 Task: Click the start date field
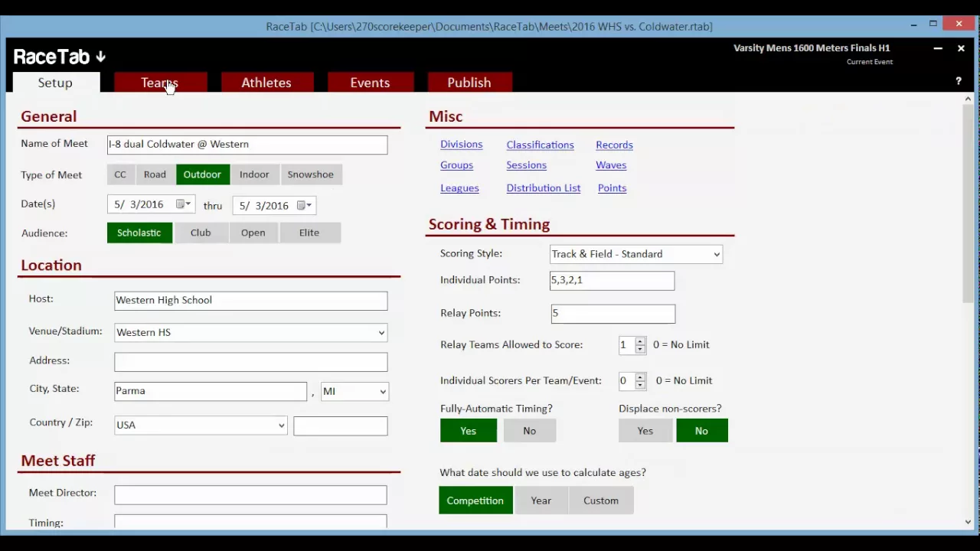152,205
